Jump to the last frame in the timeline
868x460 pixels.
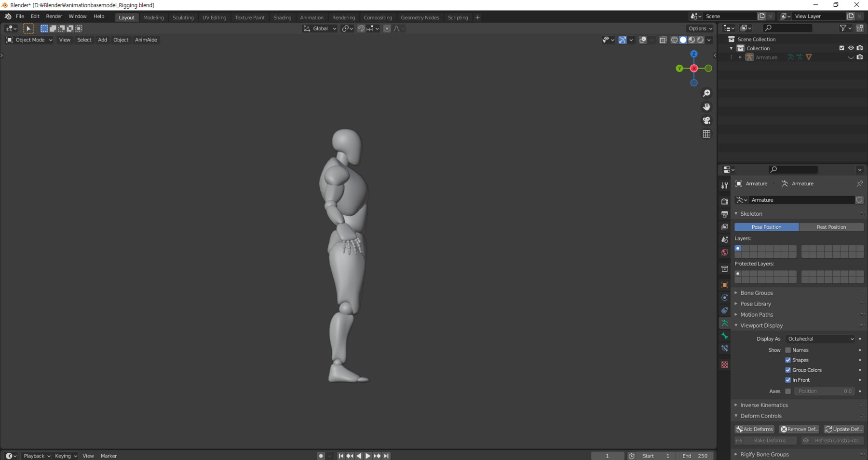[386, 455]
